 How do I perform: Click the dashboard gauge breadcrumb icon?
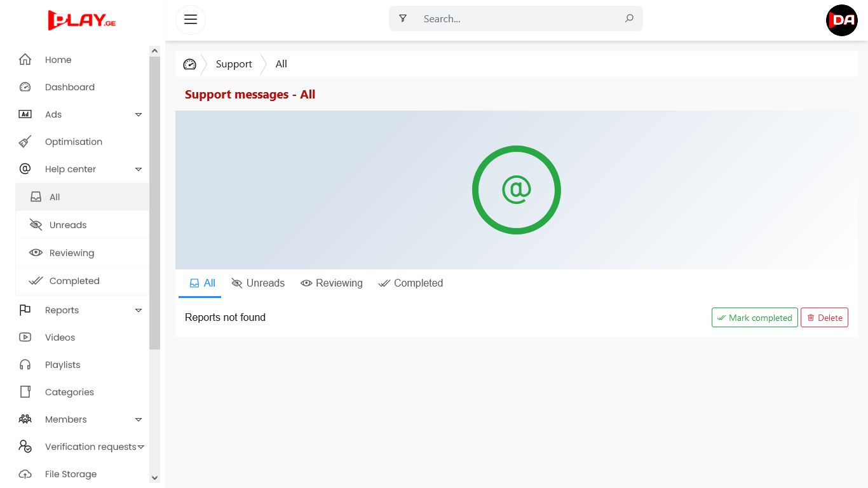(189, 64)
